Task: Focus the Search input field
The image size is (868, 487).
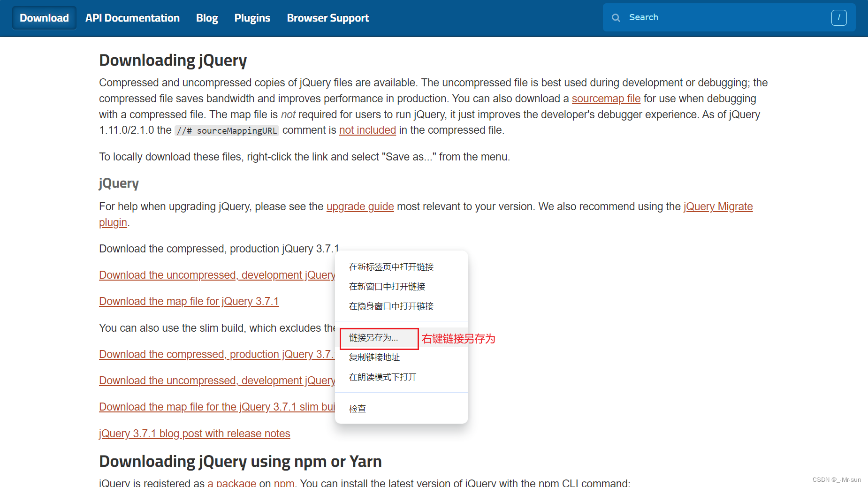Action: (x=729, y=17)
